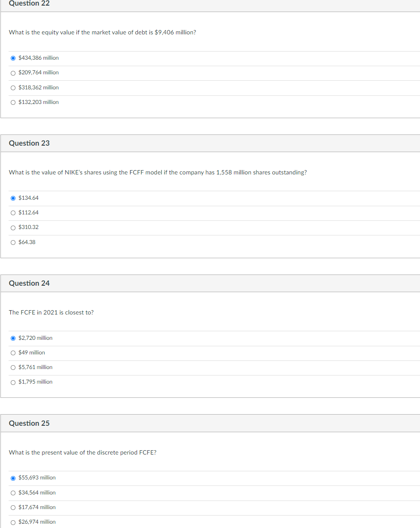Pick the $17,674 million present value

pos(13,507)
